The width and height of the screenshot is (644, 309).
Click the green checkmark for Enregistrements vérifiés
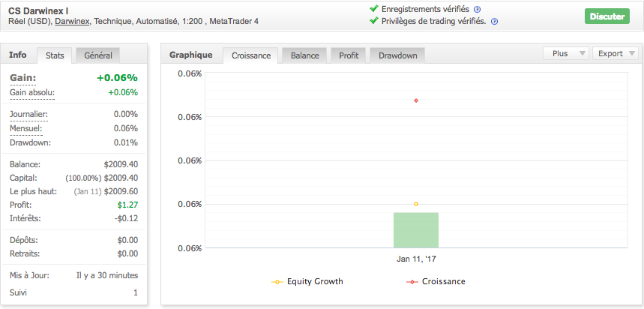click(x=374, y=8)
